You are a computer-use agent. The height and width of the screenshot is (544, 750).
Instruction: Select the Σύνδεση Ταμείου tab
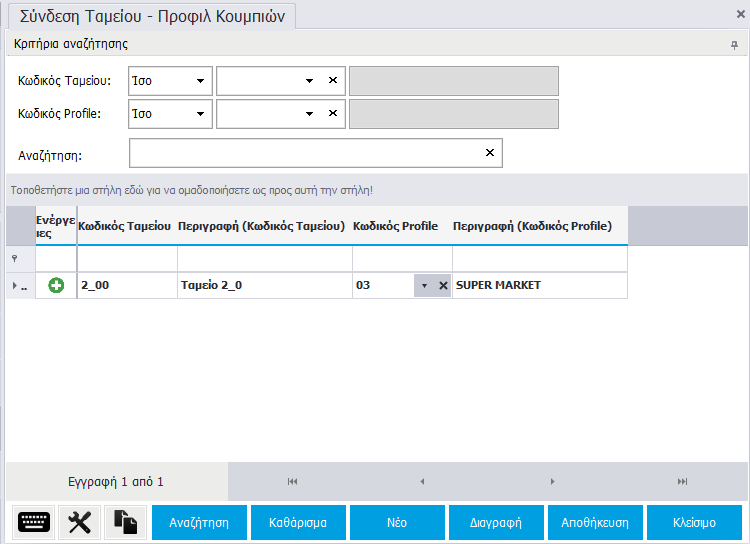click(153, 16)
